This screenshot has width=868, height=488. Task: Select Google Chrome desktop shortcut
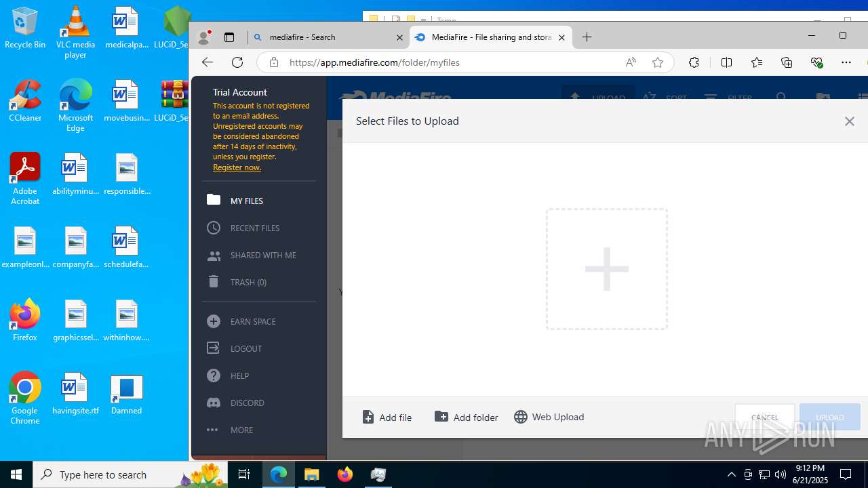pyautogui.click(x=25, y=399)
